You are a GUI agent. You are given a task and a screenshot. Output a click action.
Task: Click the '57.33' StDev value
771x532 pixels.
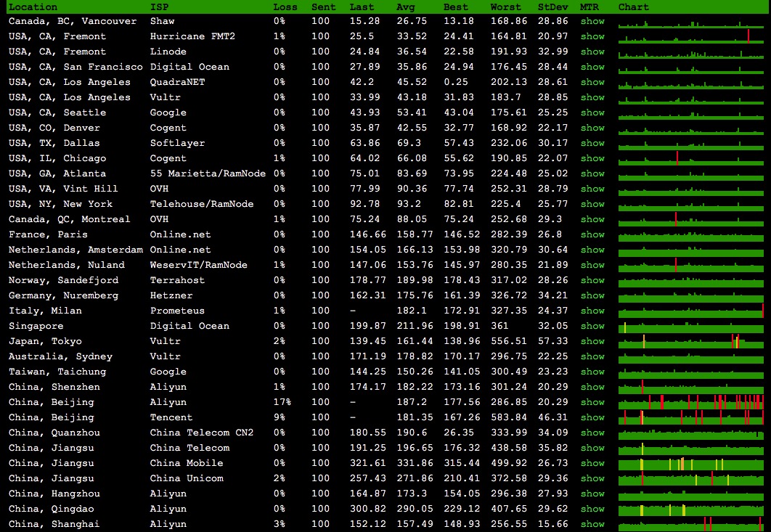(552, 341)
